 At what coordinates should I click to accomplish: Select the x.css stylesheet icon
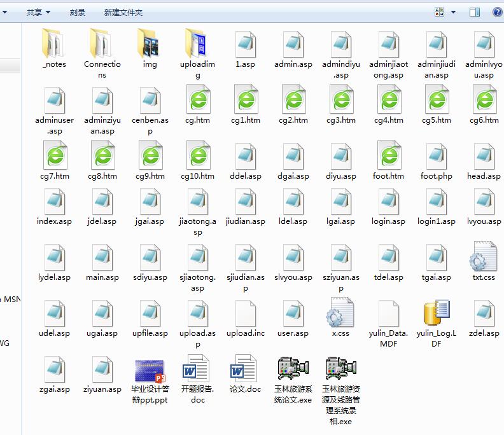point(340,312)
